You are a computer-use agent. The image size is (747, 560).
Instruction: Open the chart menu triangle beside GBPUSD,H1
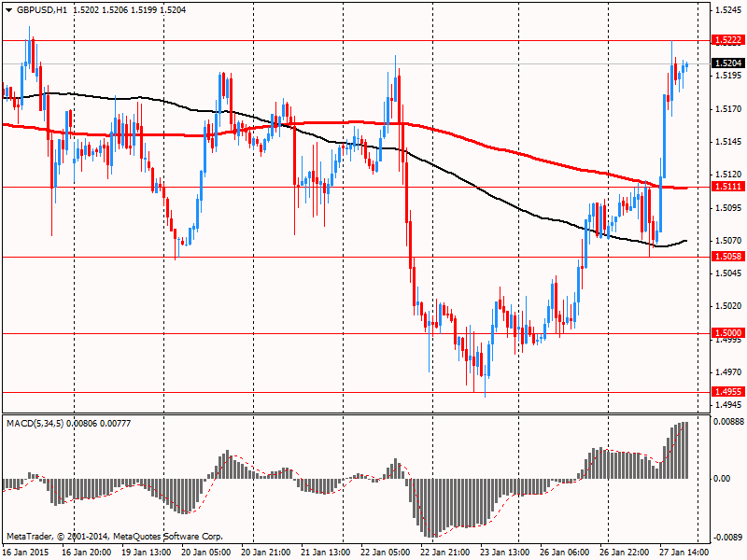click(8, 10)
